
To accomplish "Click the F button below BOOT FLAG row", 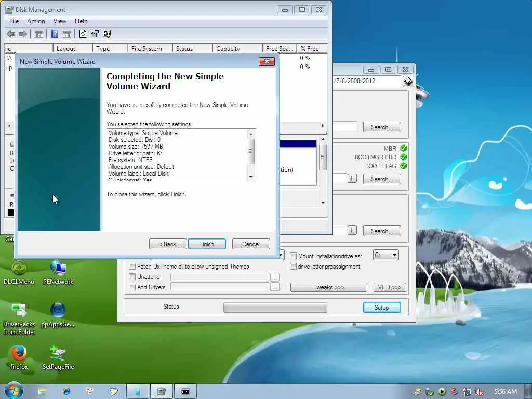I will (x=352, y=179).
